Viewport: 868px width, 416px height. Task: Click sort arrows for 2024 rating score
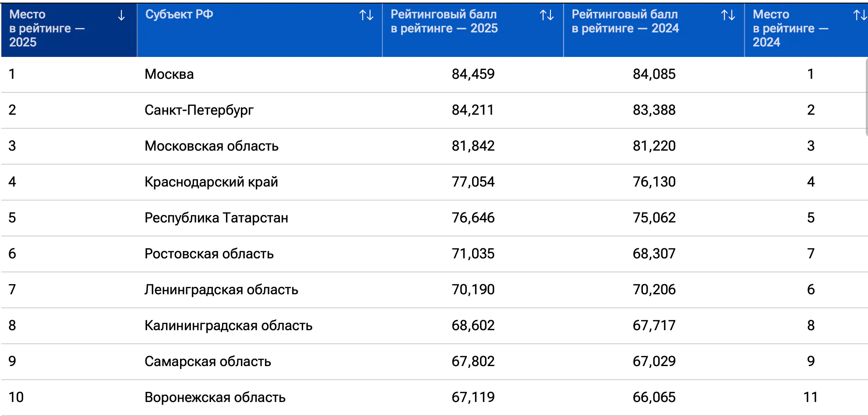[728, 16]
